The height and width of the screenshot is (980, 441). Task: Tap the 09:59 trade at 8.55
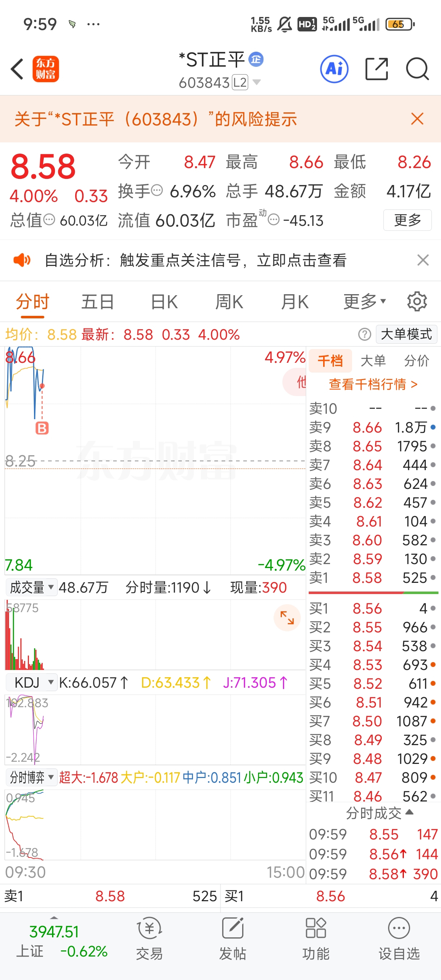(x=373, y=835)
